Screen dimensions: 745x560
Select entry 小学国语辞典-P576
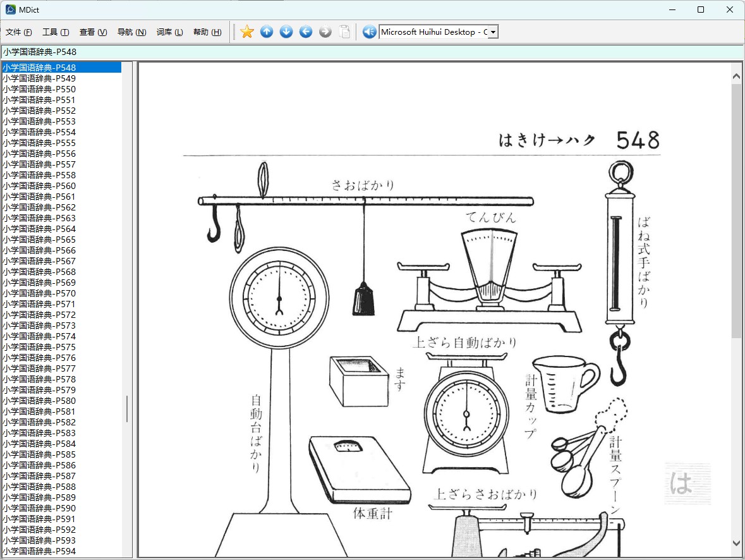[61, 358]
